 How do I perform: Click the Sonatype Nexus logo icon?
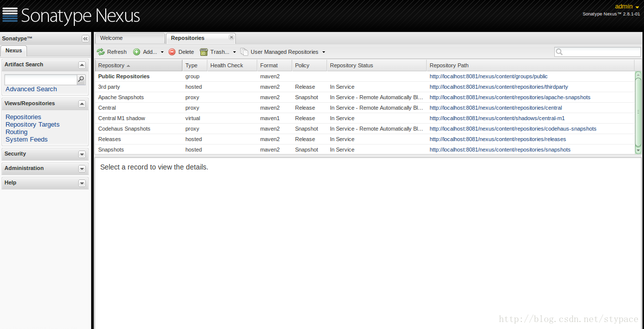pos(10,15)
